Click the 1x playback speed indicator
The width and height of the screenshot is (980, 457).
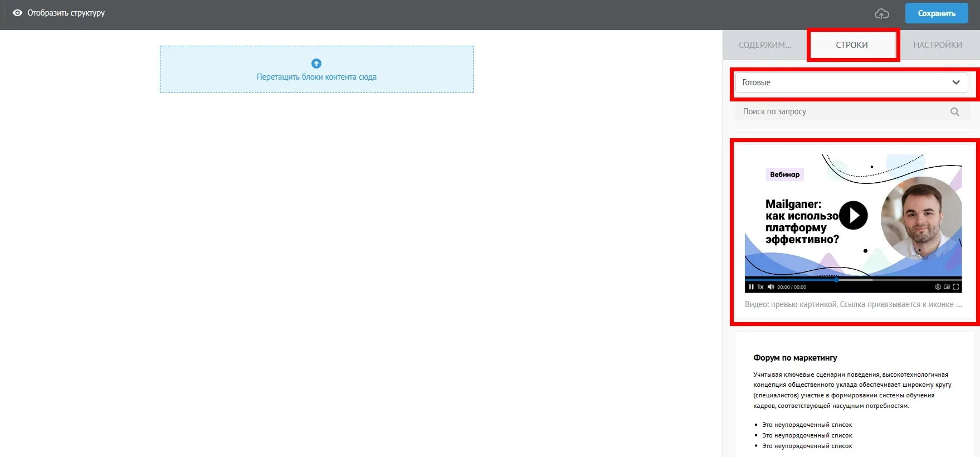click(x=760, y=287)
